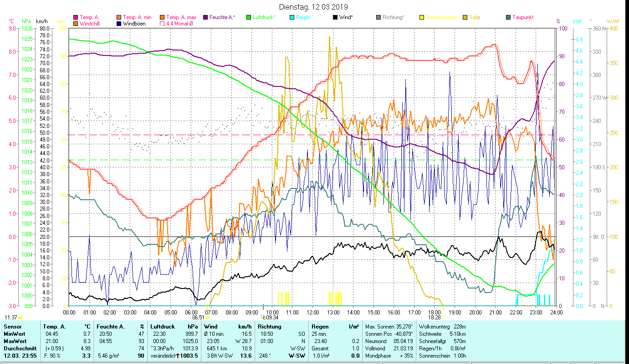This screenshot has height=364, width=629.
Task: Click the sunset sun icon at 18:28
Action: coord(444,318)
